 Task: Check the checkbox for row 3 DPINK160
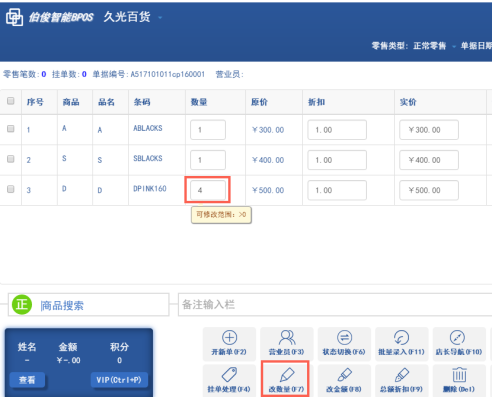[11, 189]
